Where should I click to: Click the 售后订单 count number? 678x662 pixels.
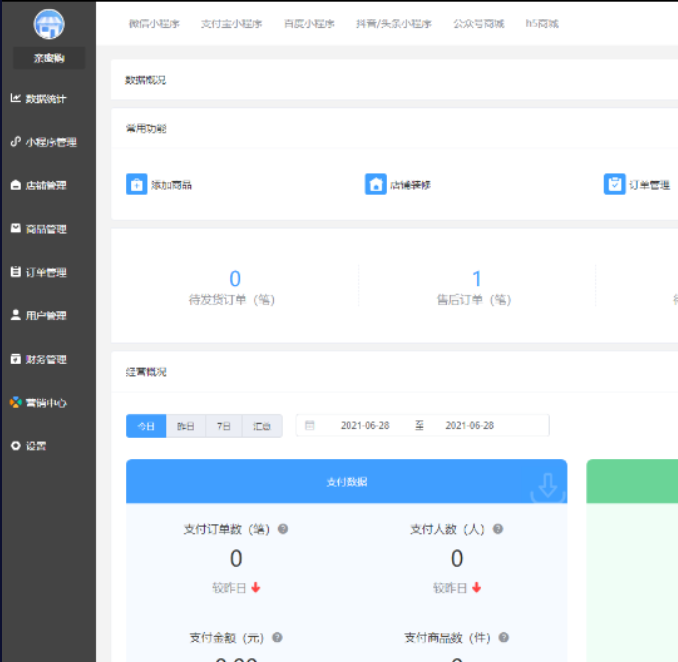476,279
